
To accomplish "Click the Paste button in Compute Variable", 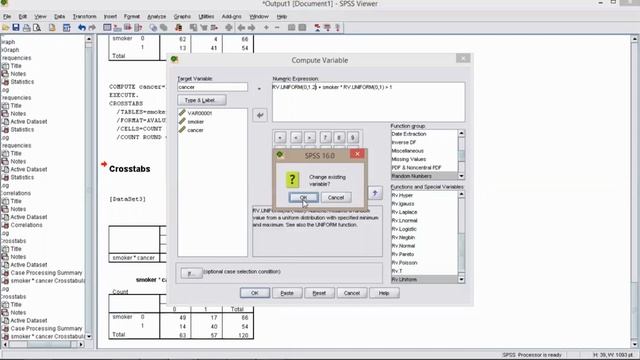I will pos(287,293).
